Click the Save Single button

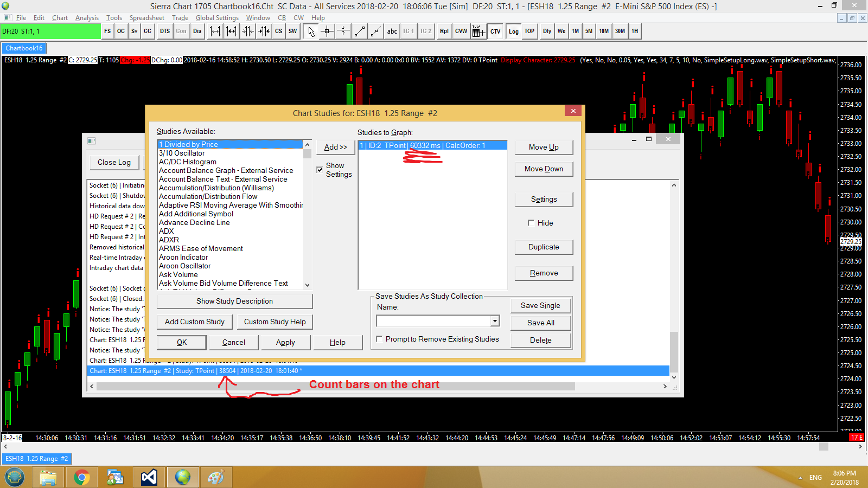[540, 305]
